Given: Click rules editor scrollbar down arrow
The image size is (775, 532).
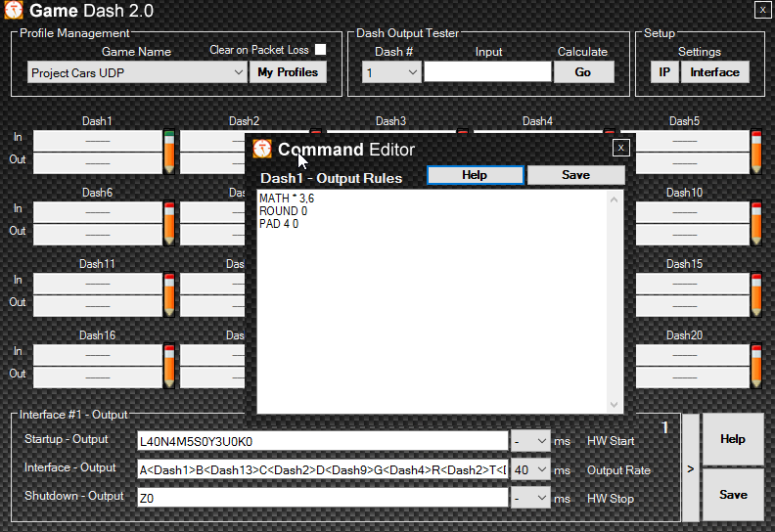Looking at the screenshot, I should coord(614,405).
